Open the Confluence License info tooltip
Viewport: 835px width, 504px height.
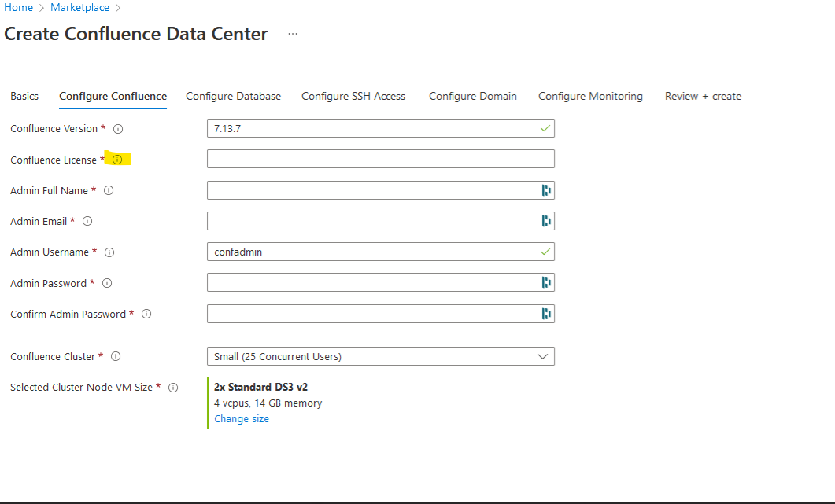(x=118, y=159)
